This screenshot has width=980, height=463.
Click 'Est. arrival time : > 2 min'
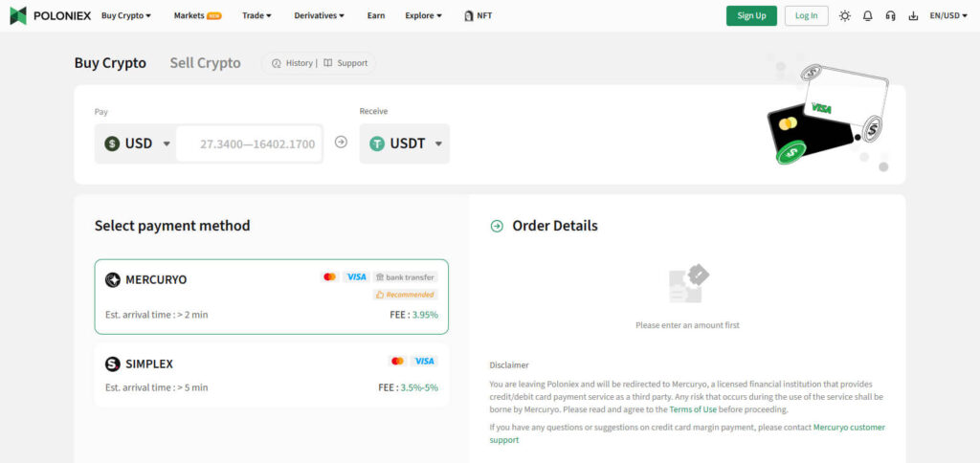[x=156, y=315]
